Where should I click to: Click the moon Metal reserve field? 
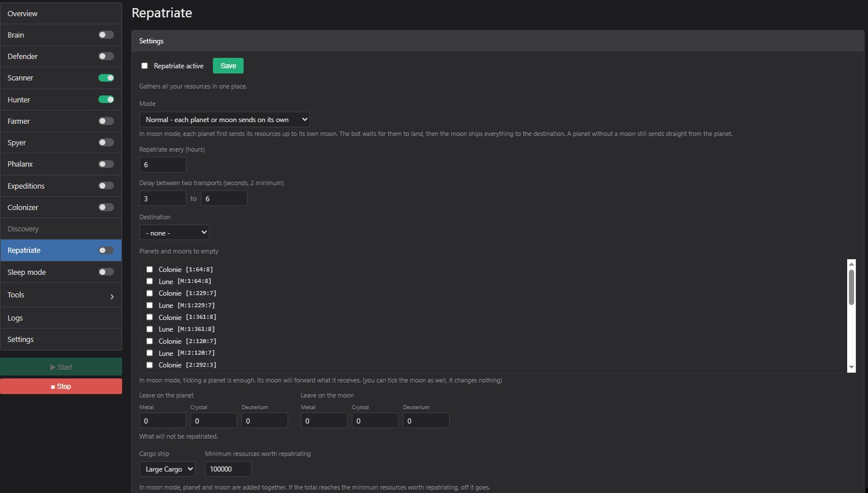pyautogui.click(x=324, y=421)
